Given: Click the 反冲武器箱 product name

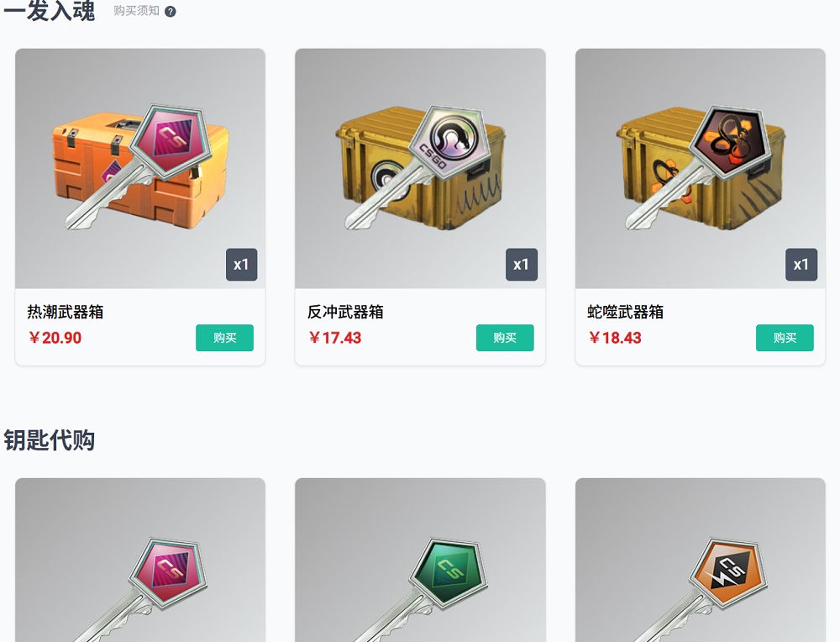Looking at the screenshot, I should tap(345, 312).
